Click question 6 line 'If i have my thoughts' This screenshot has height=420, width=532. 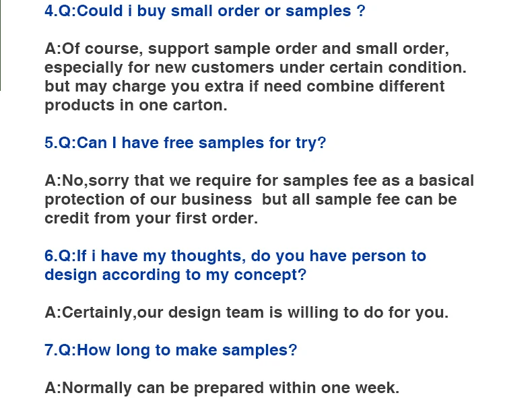[x=235, y=256]
